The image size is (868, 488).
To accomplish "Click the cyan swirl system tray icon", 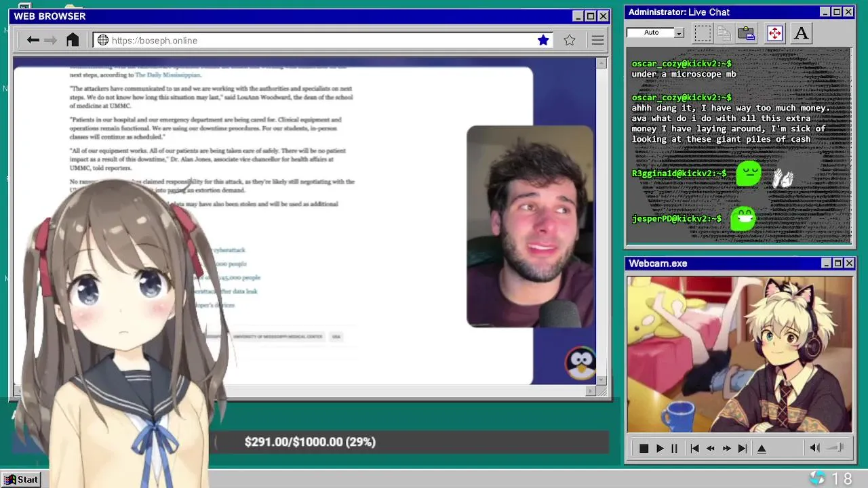I will click(x=818, y=479).
